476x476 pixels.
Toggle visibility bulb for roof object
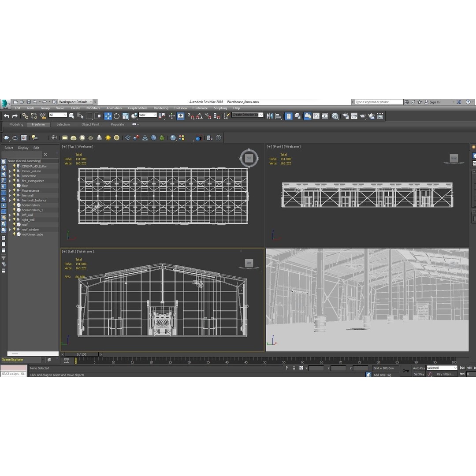click(14, 224)
